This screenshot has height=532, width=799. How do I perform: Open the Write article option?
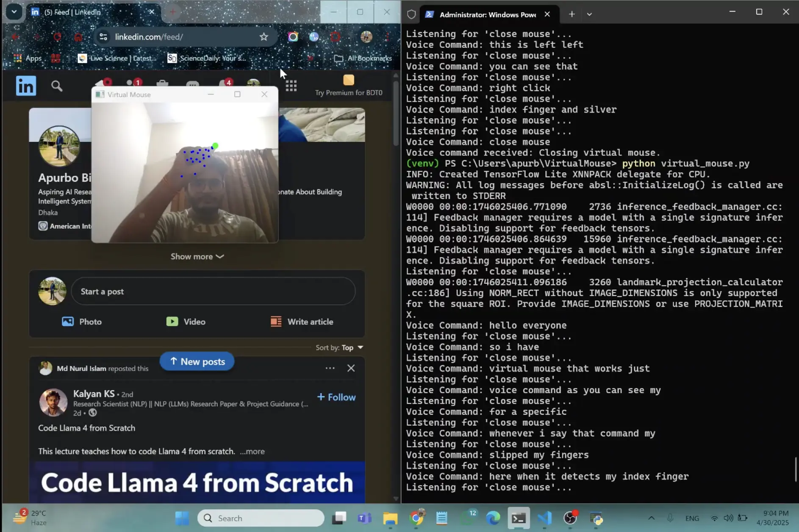click(302, 321)
